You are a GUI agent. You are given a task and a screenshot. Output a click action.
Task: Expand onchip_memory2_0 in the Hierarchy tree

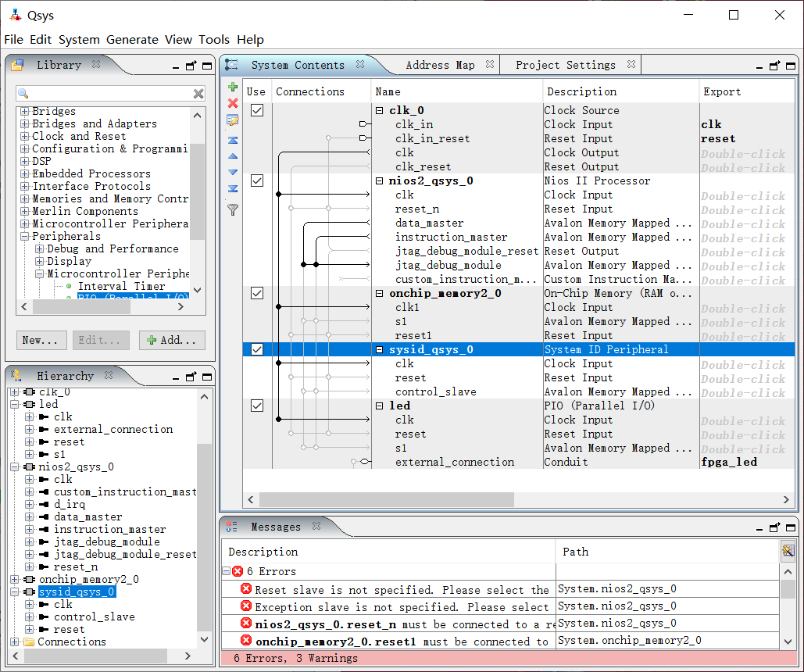point(15,580)
